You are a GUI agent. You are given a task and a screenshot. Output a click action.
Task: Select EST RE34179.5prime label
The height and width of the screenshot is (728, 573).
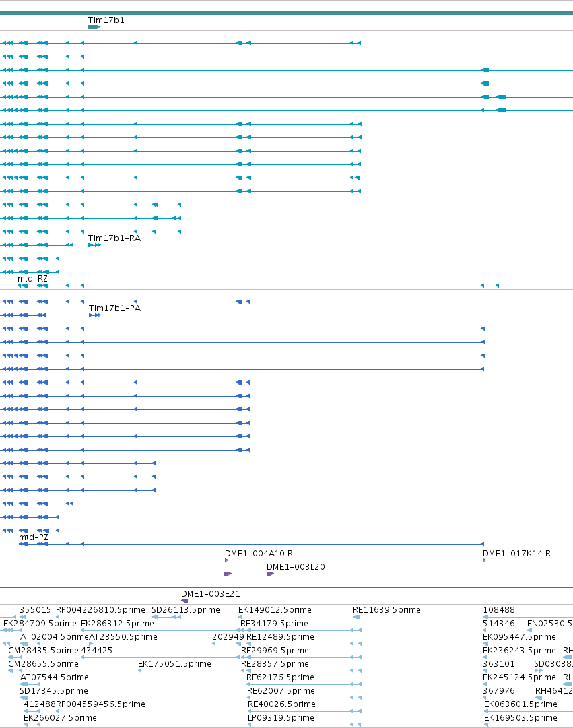[x=275, y=624]
